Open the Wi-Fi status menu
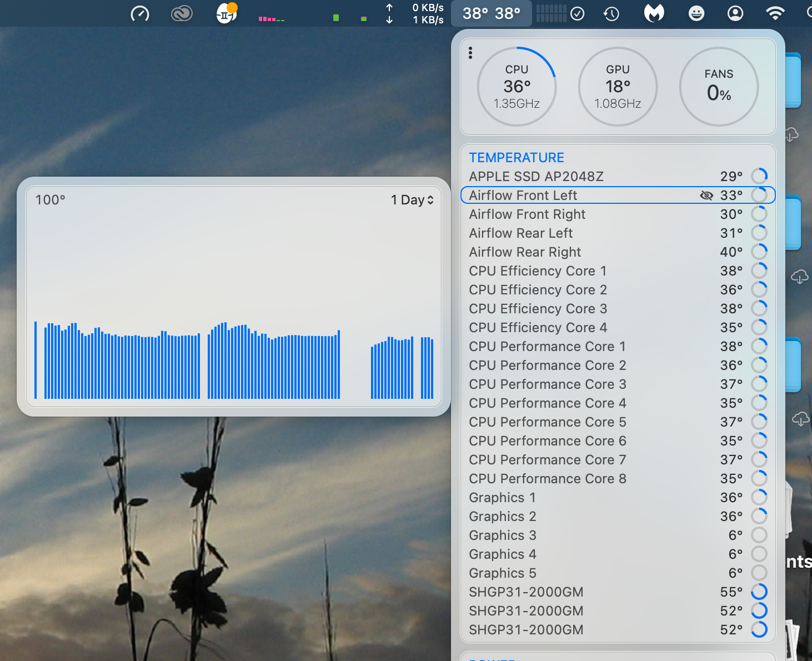The height and width of the screenshot is (661, 812). [775, 13]
